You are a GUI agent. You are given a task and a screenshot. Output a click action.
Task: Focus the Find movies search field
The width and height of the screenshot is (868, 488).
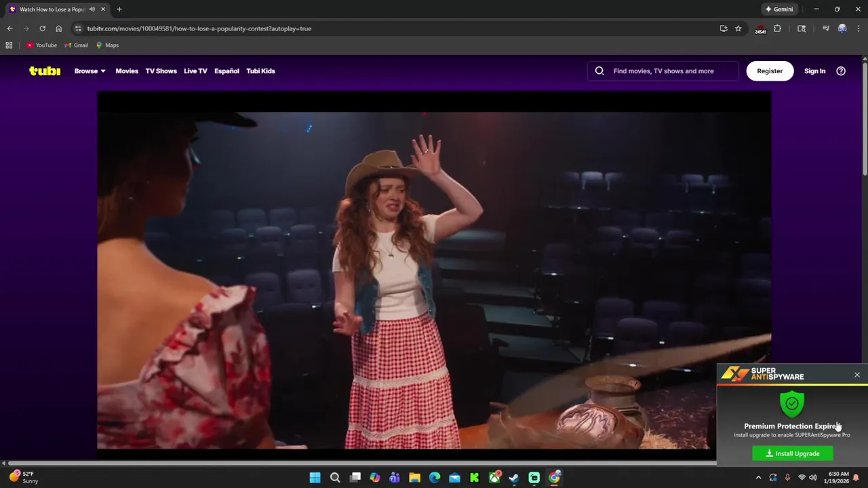[663, 70]
